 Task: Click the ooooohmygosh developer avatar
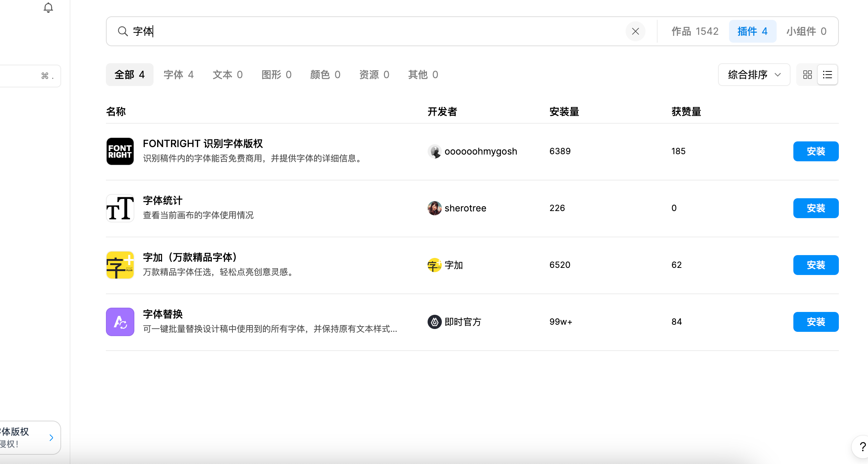(434, 151)
